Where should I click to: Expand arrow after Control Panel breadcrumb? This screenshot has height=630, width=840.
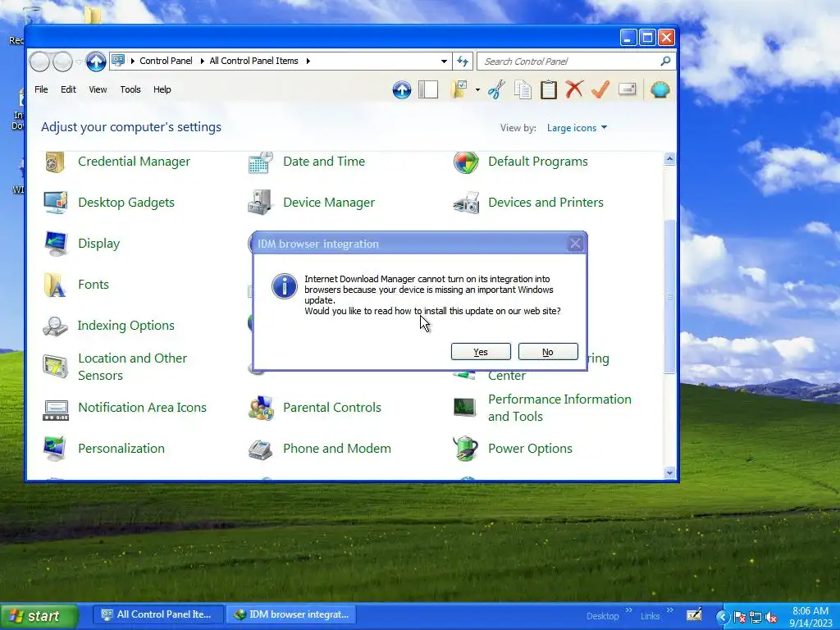(202, 61)
